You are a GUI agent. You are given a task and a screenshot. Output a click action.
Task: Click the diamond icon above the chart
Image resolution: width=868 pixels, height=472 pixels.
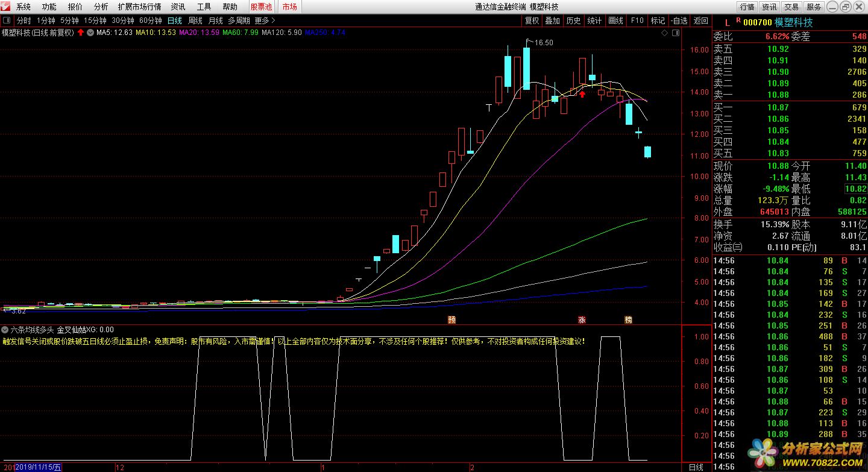coord(664,33)
